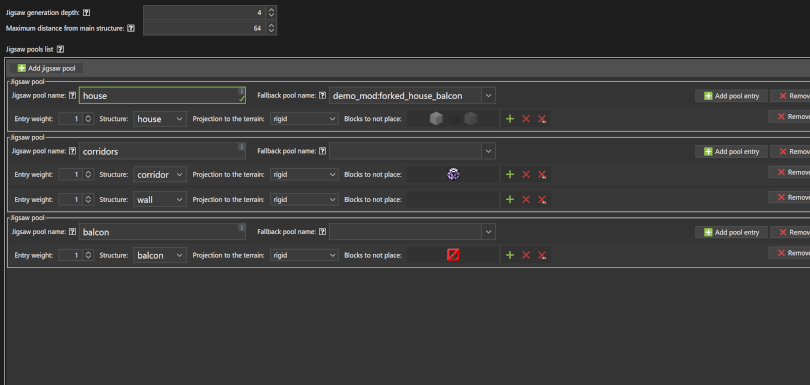
Task: Click the Jigsaw generation depth spinner arrows
Action: click(272, 12)
